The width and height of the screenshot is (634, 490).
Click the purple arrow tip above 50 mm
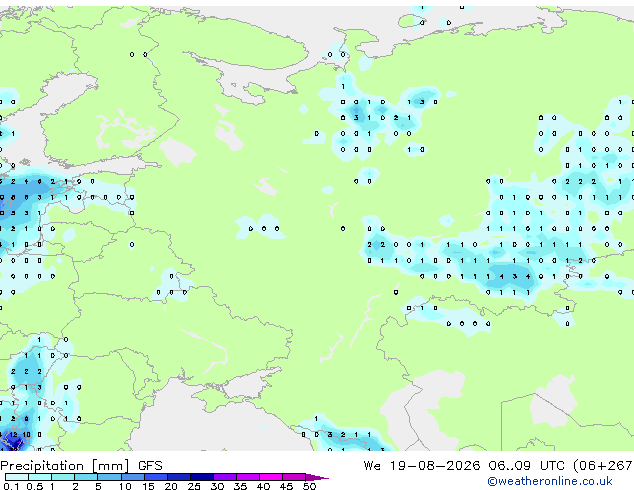[317, 477]
